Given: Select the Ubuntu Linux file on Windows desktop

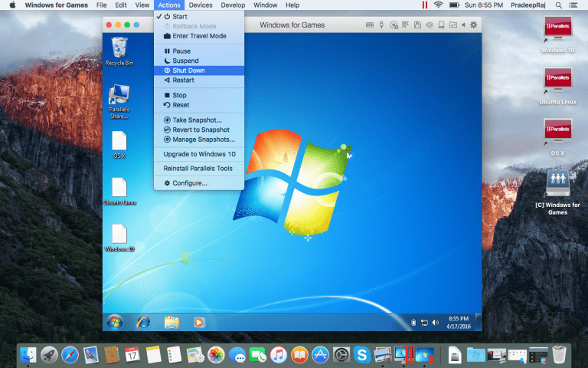Looking at the screenshot, I should pyautogui.click(x=119, y=192).
